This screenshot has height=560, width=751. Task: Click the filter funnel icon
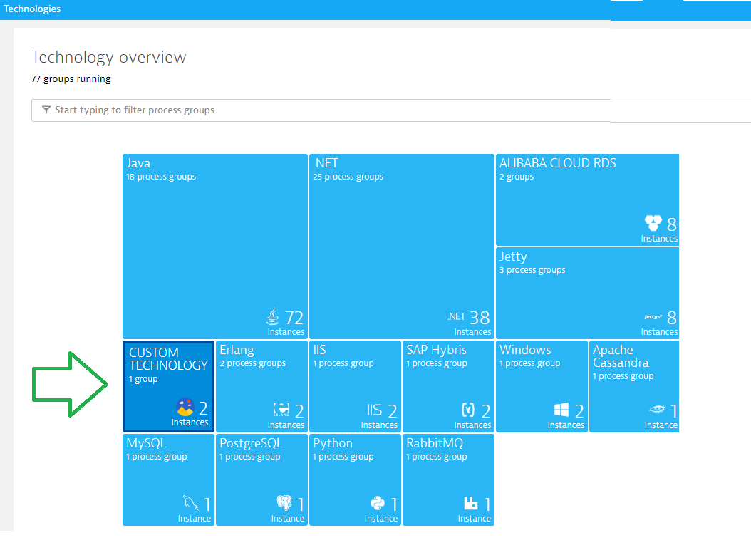(46, 110)
